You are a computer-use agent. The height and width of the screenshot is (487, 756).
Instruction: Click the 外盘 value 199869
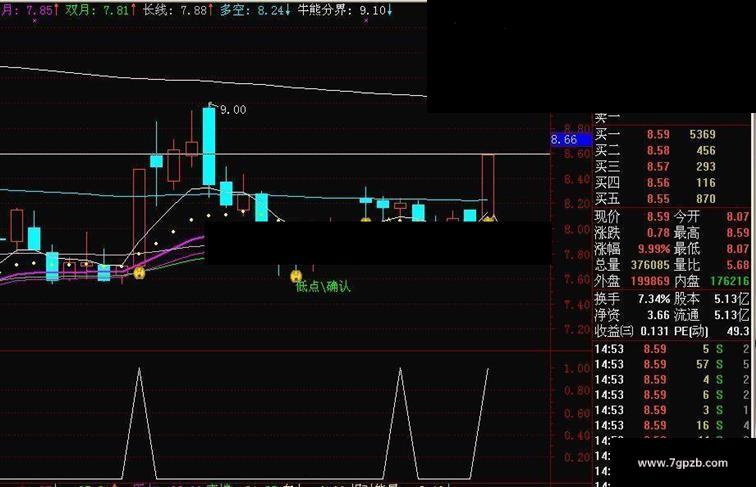tap(650, 281)
